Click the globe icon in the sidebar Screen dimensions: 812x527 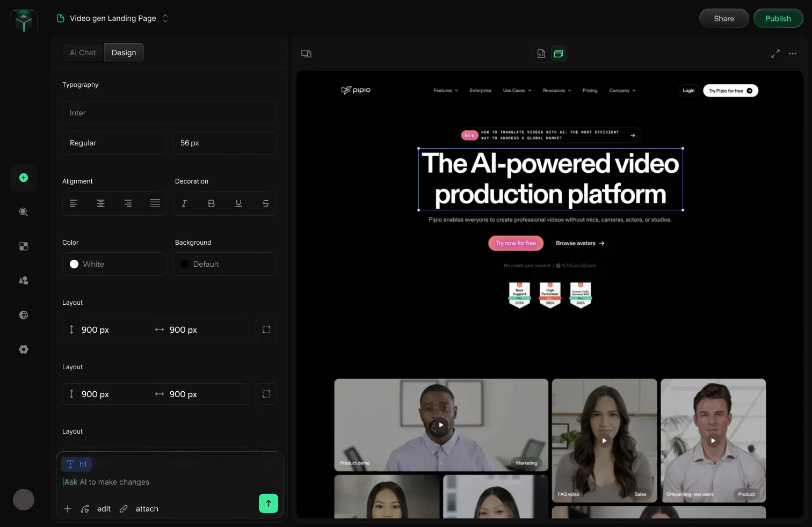24,315
